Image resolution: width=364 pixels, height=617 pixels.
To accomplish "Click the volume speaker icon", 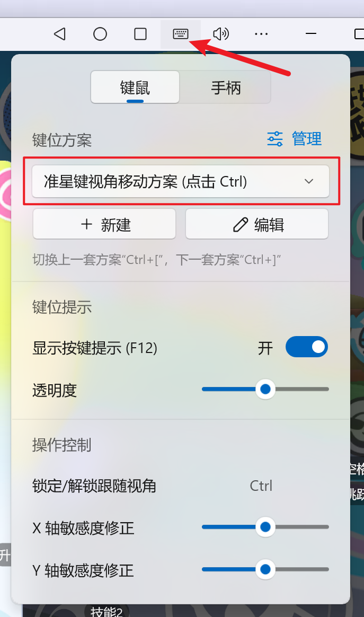I will coord(221,34).
